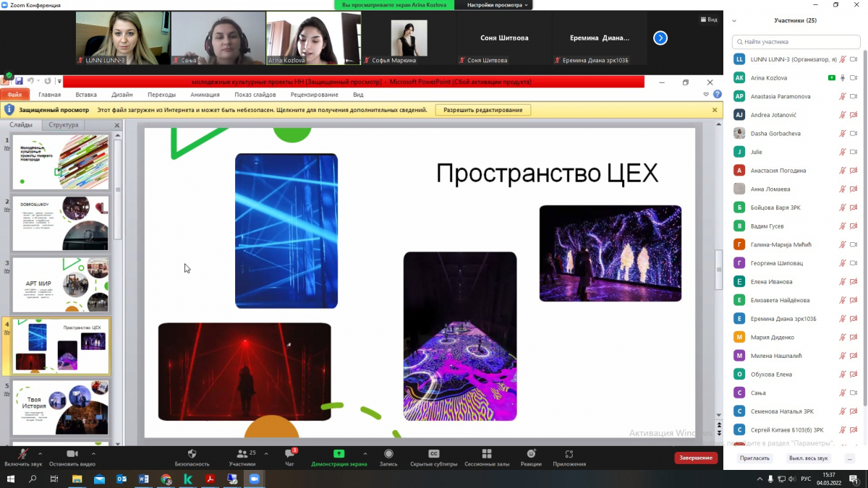
Task: Toggle Arina Kozlova's microphone icon in participants list
Action: 843,77
